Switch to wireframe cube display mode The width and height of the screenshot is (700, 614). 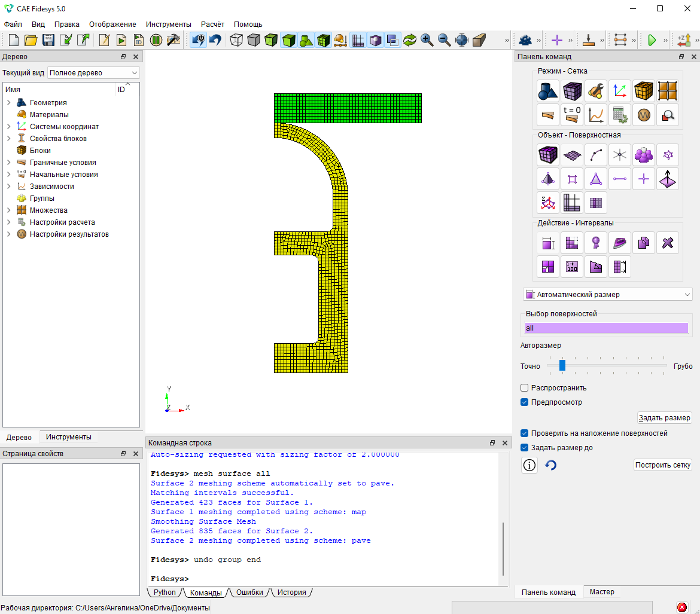pos(236,40)
